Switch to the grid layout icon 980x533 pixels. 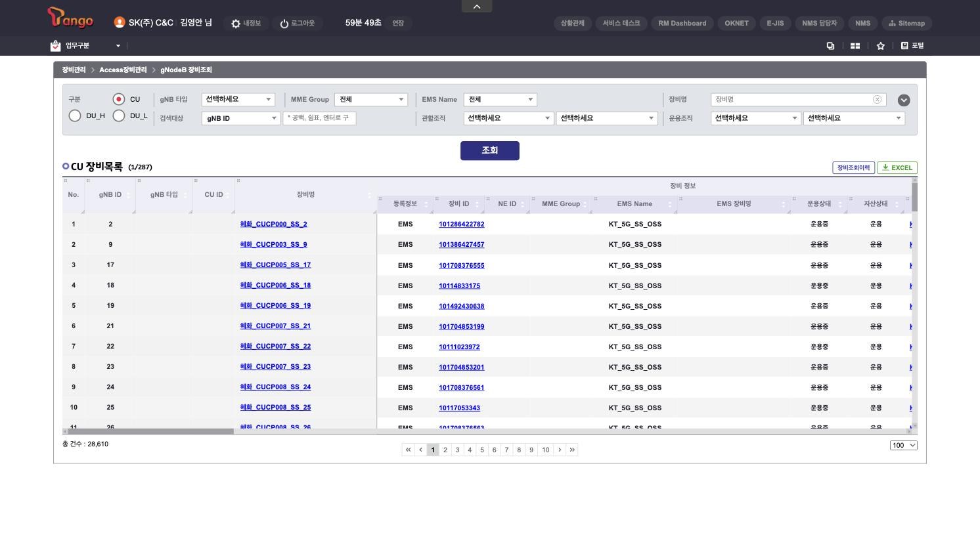[x=855, y=46]
